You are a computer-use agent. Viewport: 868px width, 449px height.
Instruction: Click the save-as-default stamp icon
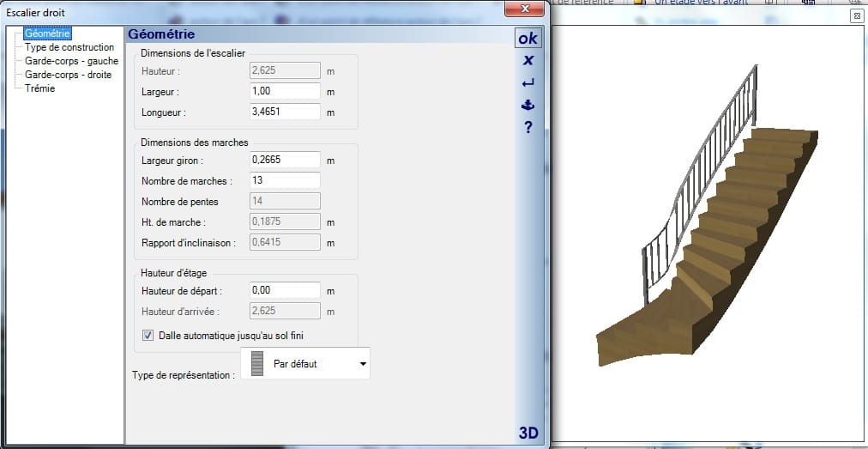tap(528, 105)
